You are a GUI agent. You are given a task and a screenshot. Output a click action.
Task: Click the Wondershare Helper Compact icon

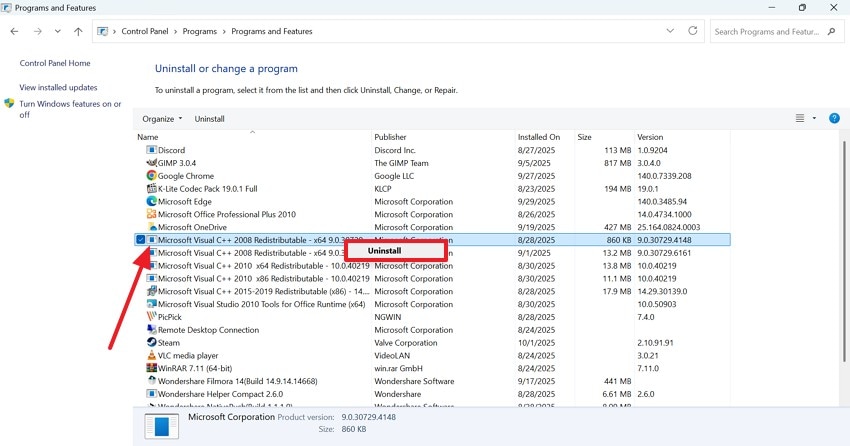pos(152,394)
